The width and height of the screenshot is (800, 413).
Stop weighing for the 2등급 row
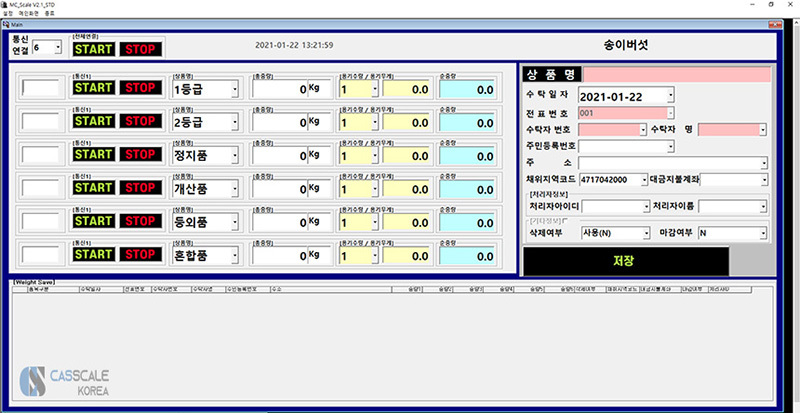click(x=138, y=121)
